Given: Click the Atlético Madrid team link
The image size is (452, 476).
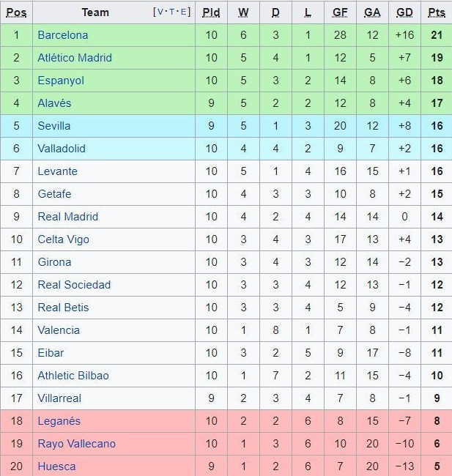Looking at the screenshot, I should tap(74, 58).
